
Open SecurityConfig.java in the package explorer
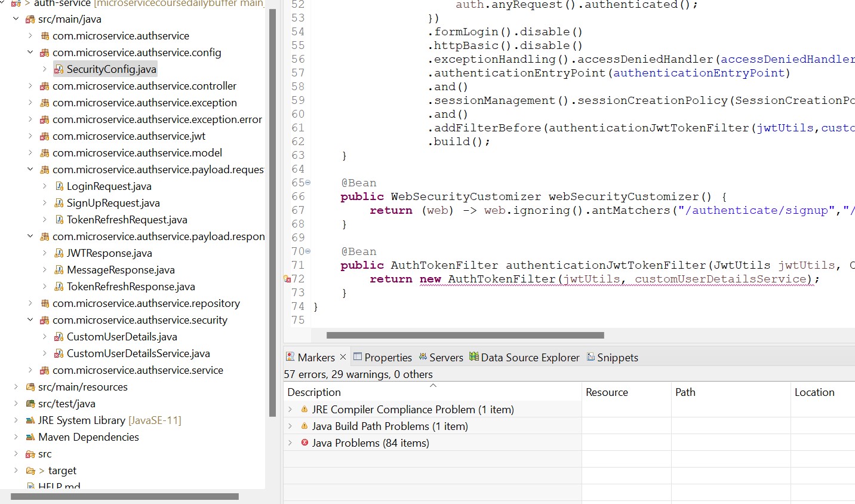click(111, 69)
